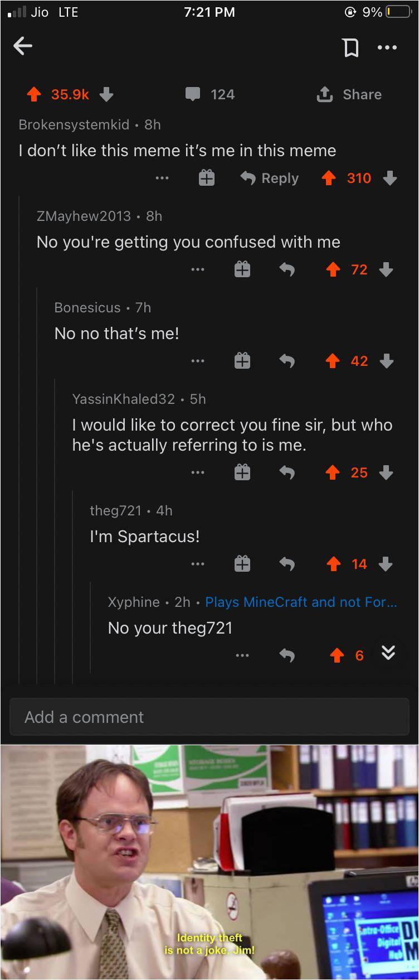Open YassinKhaled32's user profile
Image resolution: width=419 pixels, height=980 pixels.
click(123, 399)
